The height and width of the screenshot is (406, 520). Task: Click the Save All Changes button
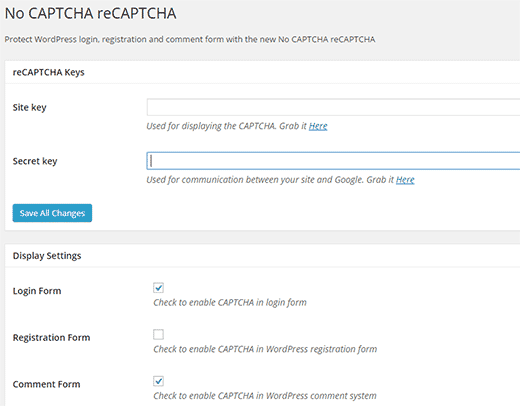tap(52, 213)
